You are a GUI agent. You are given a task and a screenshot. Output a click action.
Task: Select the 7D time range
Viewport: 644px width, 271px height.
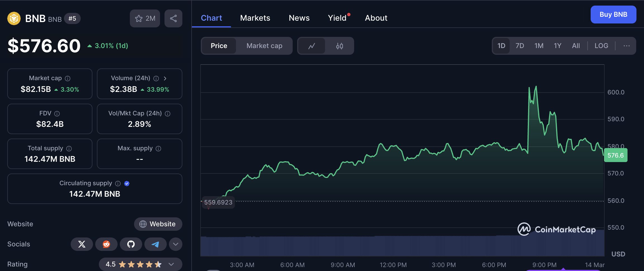click(519, 46)
